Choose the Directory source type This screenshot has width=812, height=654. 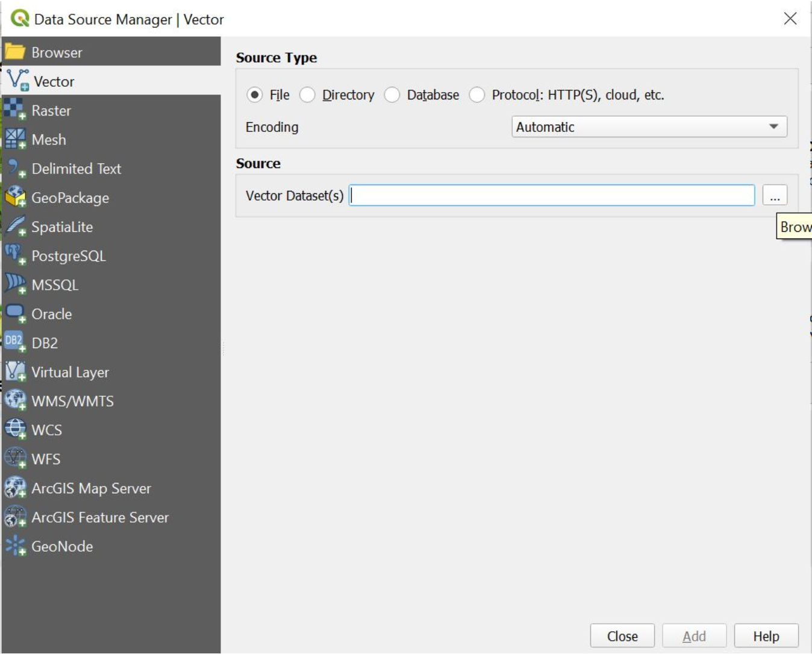(x=308, y=95)
